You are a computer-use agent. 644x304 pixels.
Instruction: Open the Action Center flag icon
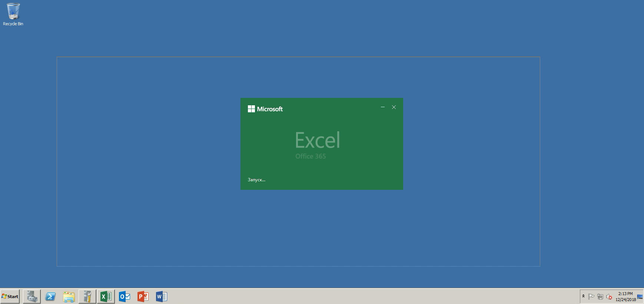click(x=591, y=297)
